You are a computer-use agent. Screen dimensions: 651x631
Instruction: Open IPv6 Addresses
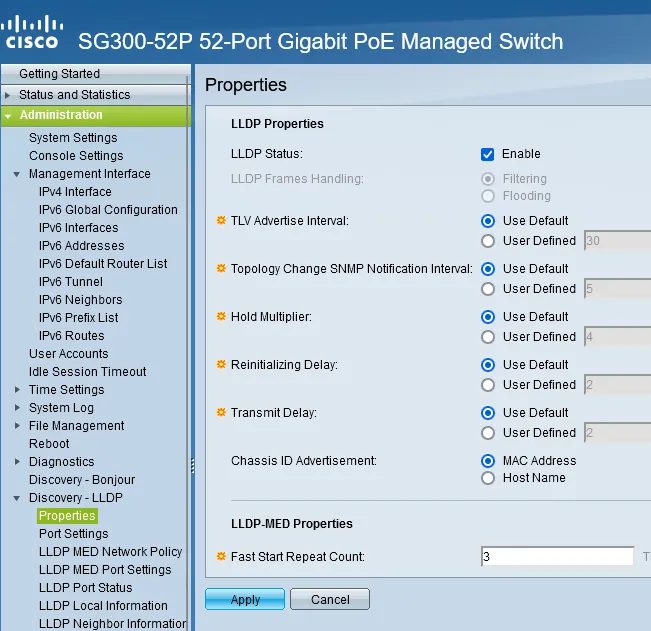click(81, 246)
